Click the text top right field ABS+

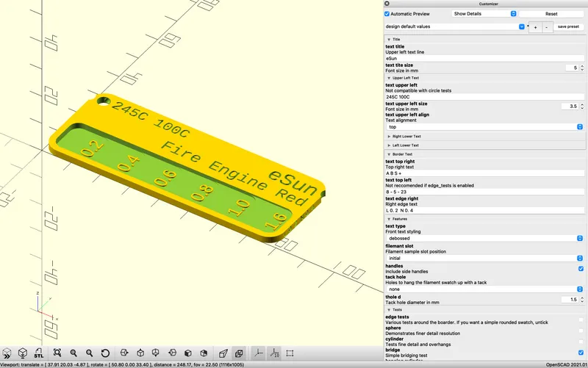(484, 173)
